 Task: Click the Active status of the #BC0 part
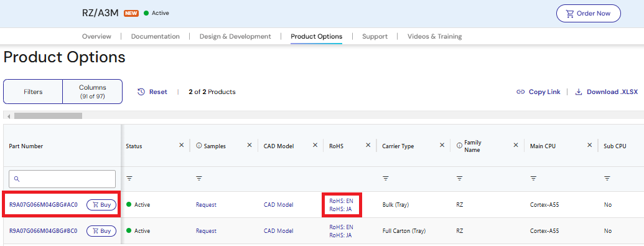point(138,231)
